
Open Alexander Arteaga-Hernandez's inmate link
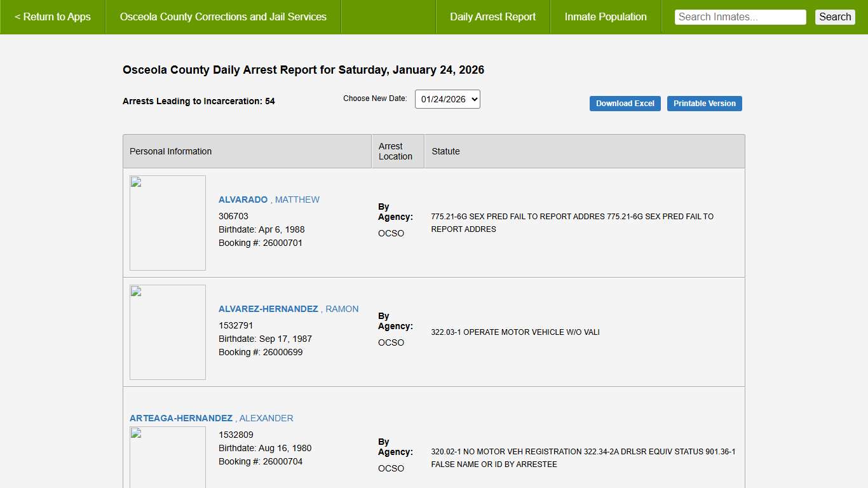tap(211, 418)
